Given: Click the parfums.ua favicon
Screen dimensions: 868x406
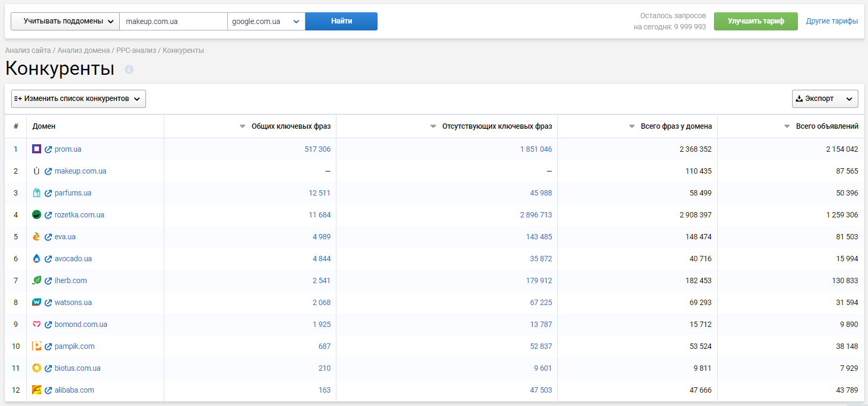Looking at the screenshot, I should coord(36,192).
